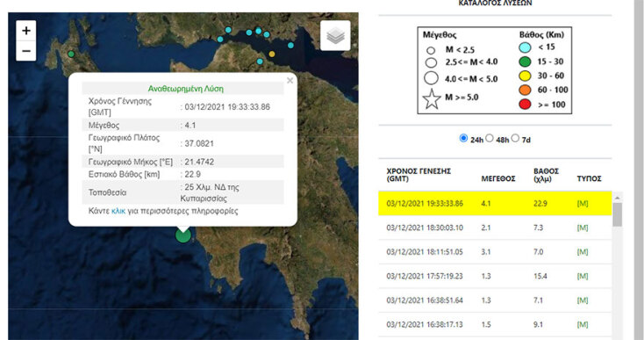
Task: Click the star 'M >= 5.0' legend symbol
Action: [x=432, y=99]
